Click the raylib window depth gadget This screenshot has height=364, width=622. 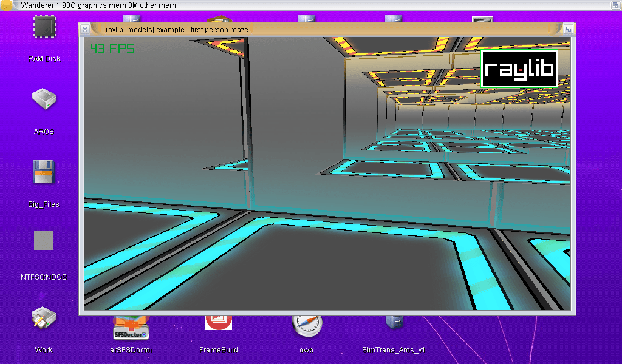point(569,29)
